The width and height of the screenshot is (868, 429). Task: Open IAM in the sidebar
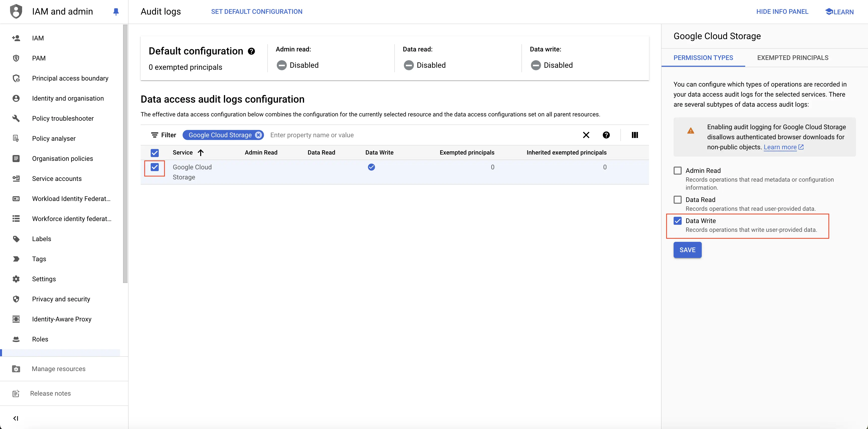(38, 38)
